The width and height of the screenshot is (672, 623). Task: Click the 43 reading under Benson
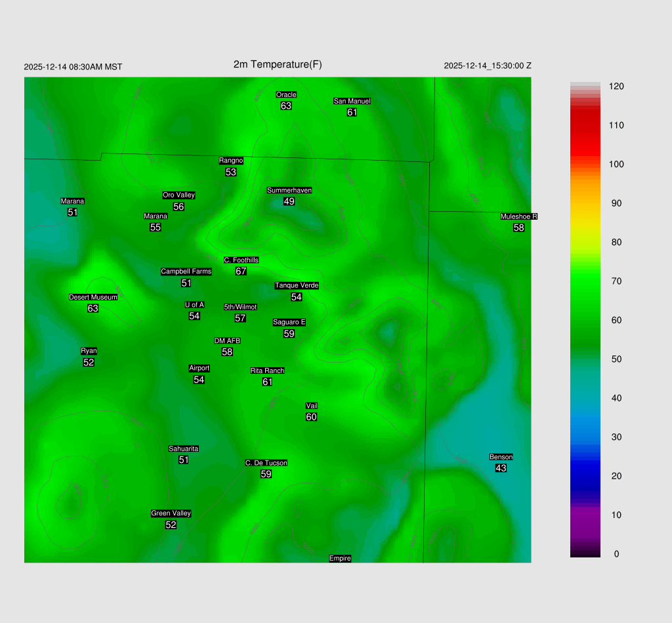[x=501, y=468]
